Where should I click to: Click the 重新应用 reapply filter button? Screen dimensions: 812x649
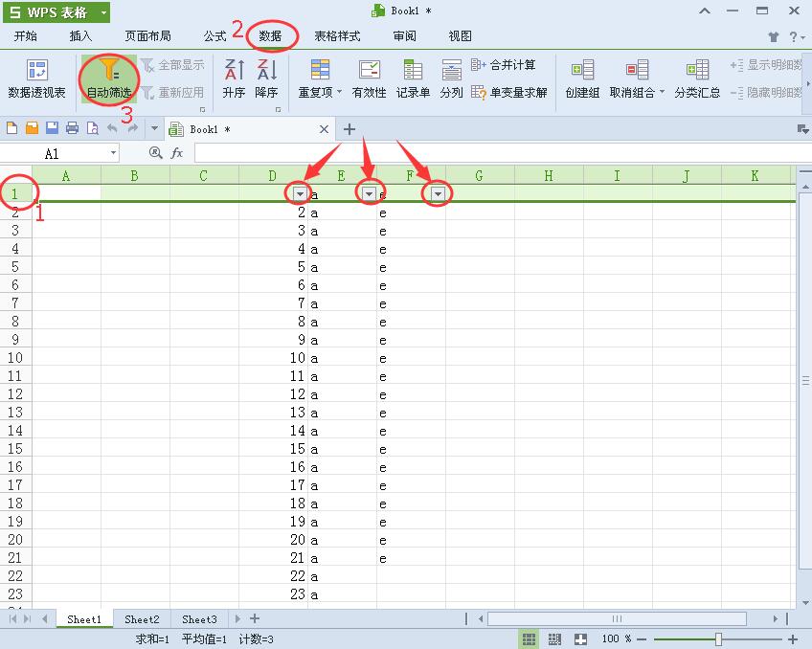click(173, 92)
